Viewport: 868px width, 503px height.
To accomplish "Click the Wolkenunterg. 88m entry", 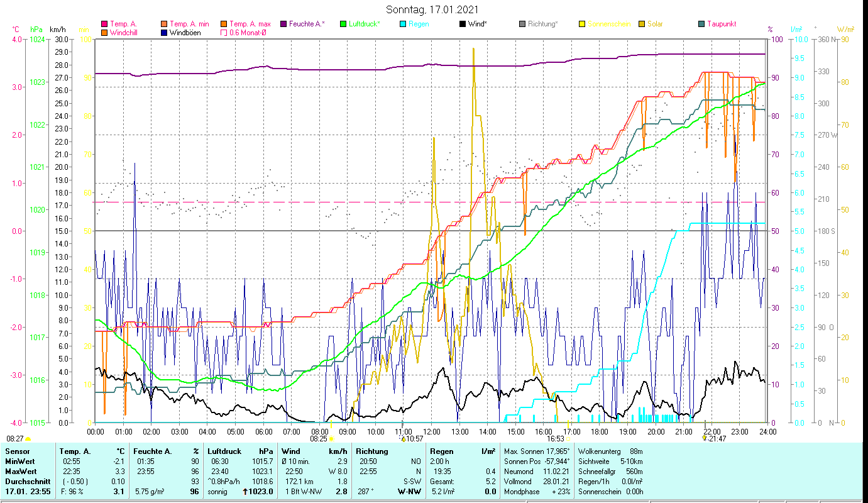I will (x=610, y=451).
